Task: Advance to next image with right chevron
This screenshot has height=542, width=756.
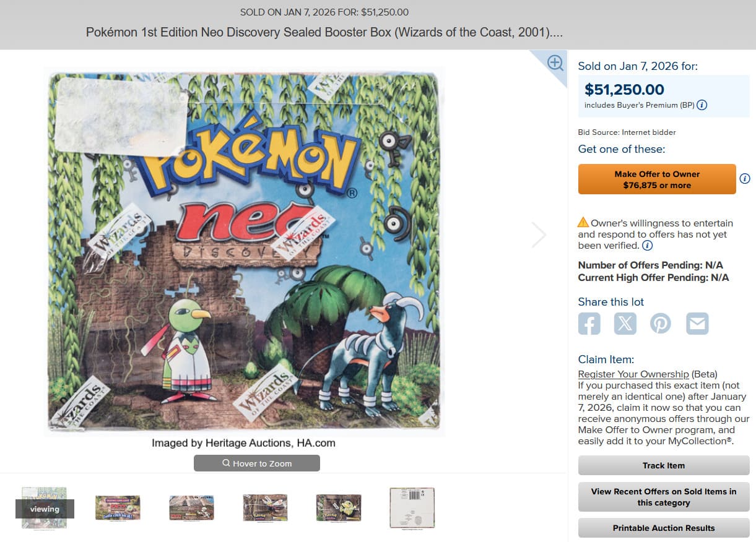Action: point(539,235)
